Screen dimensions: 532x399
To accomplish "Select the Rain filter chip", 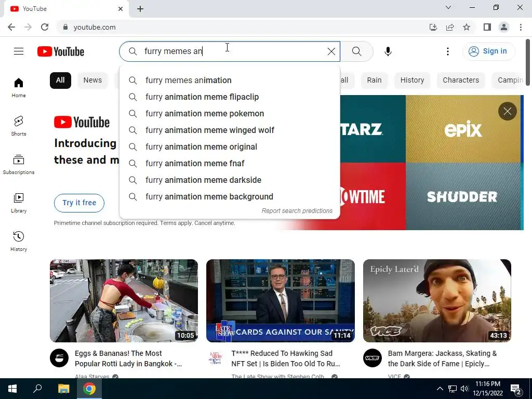I will (x=374, y=80).
